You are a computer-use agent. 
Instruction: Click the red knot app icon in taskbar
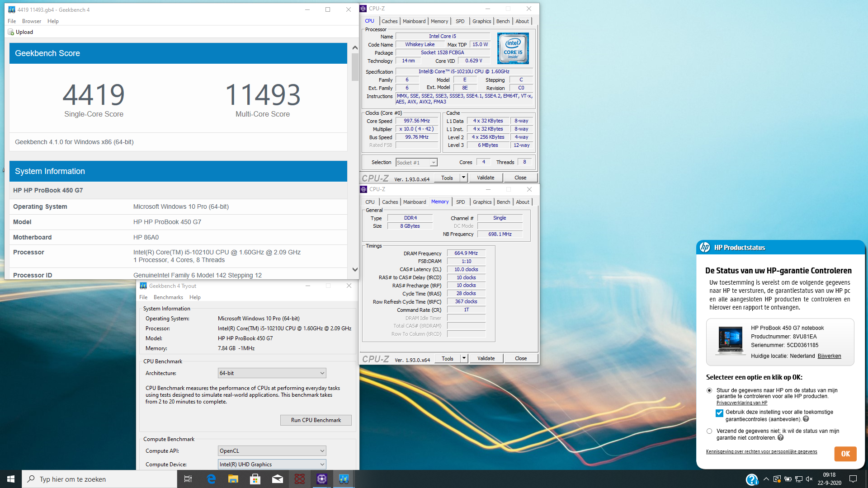[300, 479]
